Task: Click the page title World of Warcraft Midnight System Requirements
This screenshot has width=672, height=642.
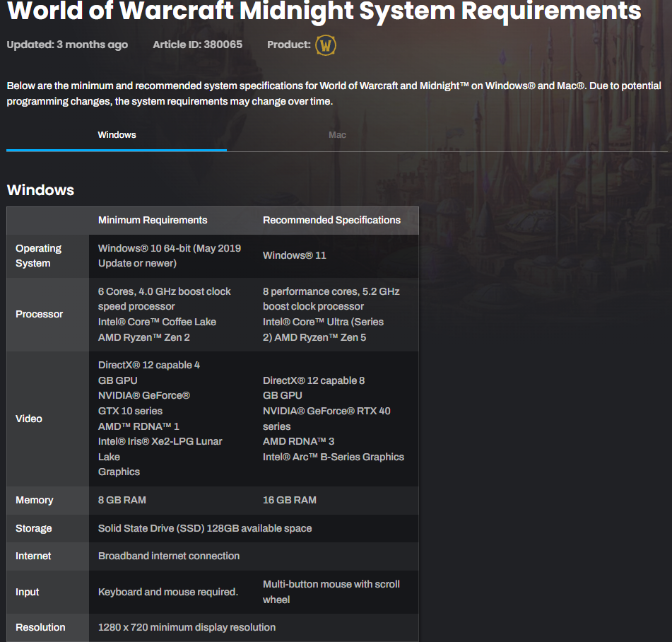Action: (324, 11)
